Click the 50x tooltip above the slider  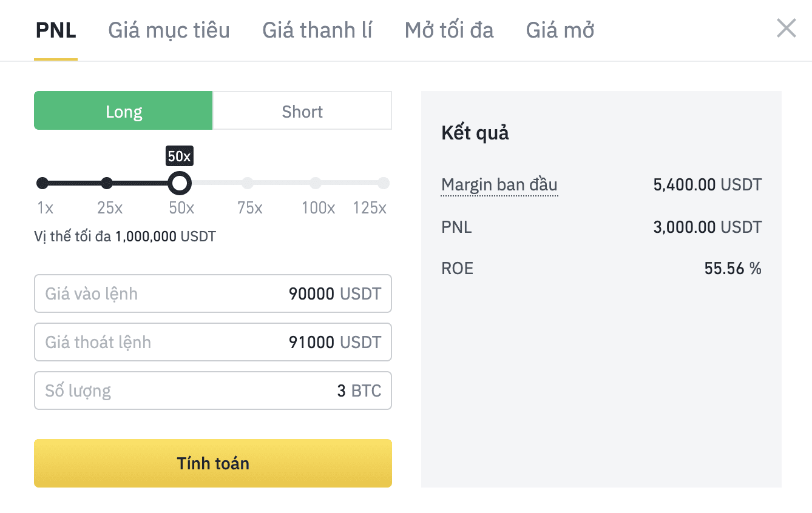tap(179, 156)
